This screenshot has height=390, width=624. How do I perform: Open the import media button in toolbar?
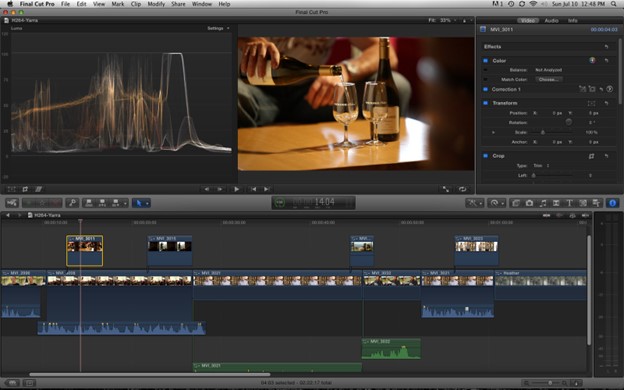click(x=12, y=203)
